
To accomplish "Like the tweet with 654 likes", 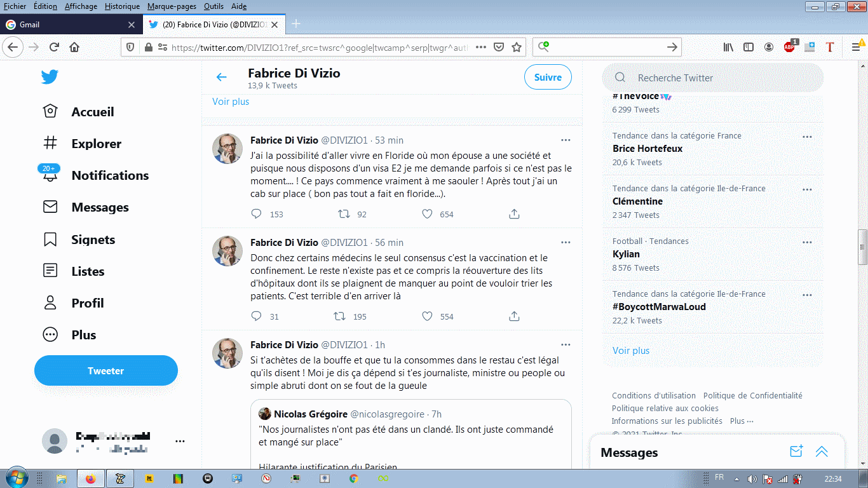I will [x=428, y=214].
